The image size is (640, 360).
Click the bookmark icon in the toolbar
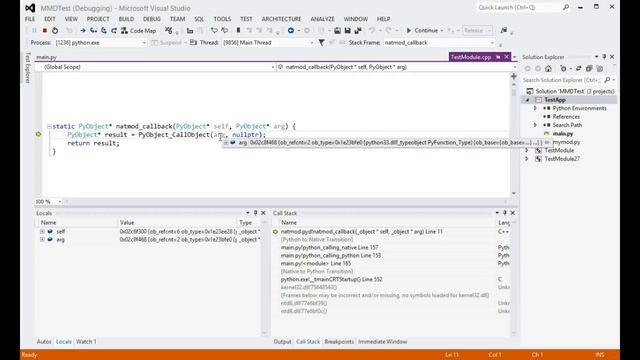(x=238, y=31)
